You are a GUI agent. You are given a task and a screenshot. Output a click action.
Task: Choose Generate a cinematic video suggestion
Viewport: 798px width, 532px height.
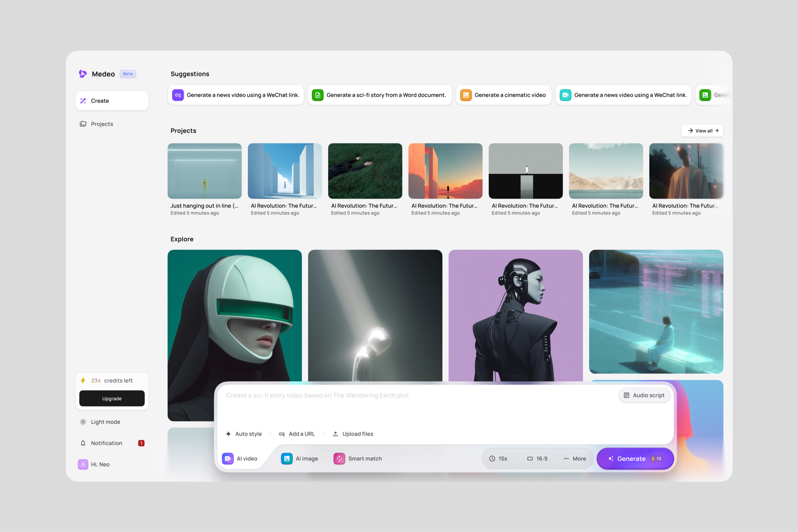click(x=503, y=95)
